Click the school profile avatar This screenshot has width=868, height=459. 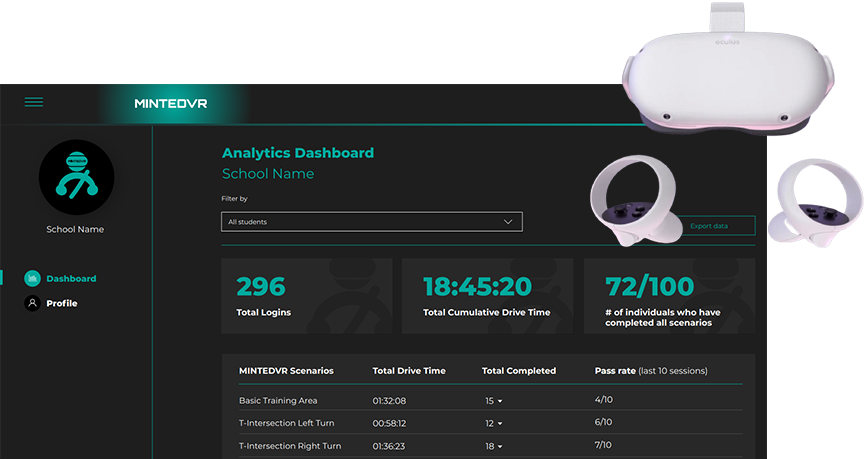click(76, 177)
